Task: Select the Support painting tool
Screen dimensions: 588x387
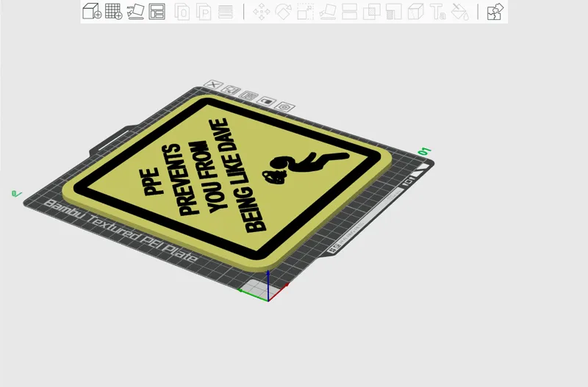Action: click(394, 11)
